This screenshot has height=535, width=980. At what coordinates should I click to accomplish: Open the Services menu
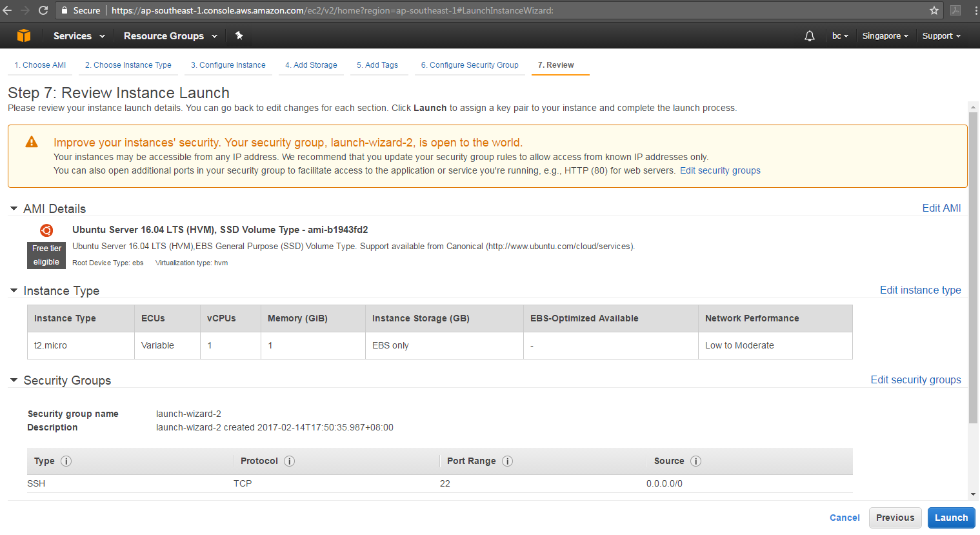click(73, 35)
